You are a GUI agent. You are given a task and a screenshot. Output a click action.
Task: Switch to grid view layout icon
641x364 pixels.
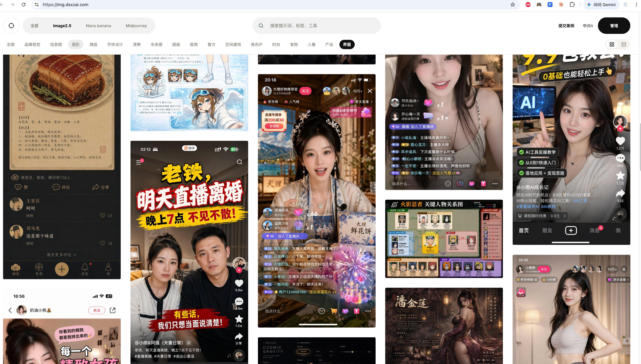(x=612, y=44)
